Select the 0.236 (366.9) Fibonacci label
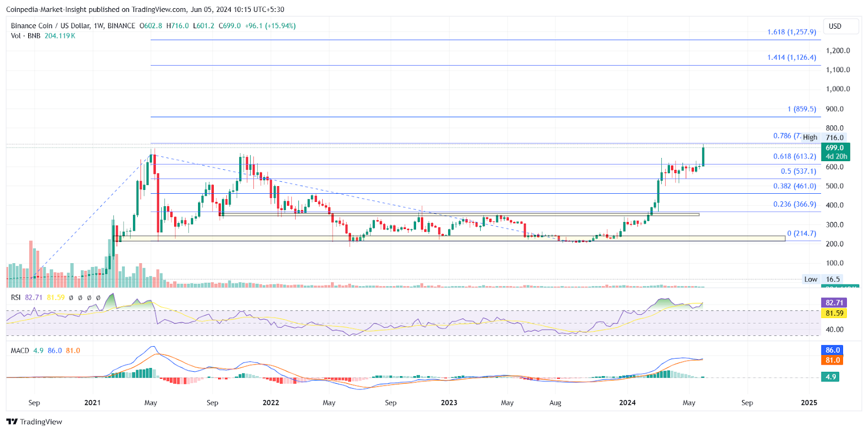 pos(795,205)
